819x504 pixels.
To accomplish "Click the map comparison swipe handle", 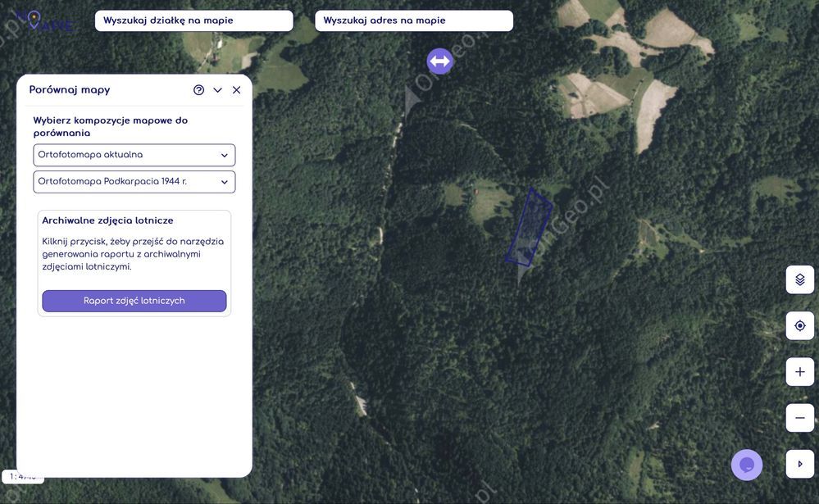I will [439, 61].
